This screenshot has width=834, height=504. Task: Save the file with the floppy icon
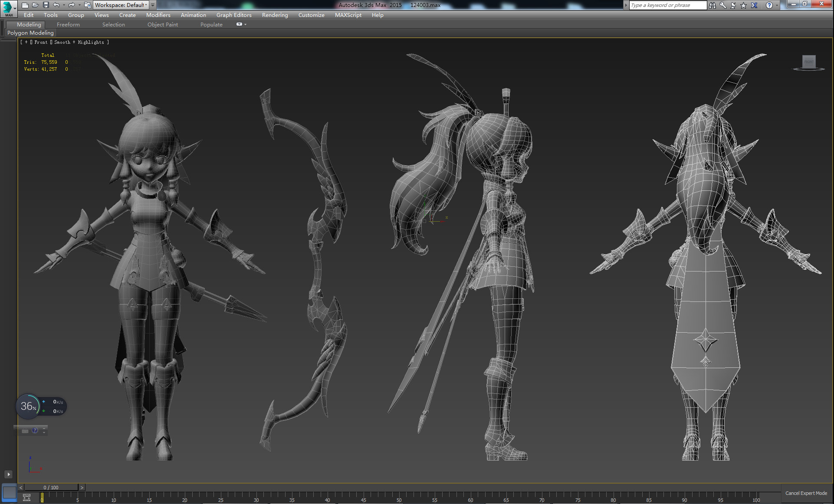pyautogui.click(x=46, y=5)
